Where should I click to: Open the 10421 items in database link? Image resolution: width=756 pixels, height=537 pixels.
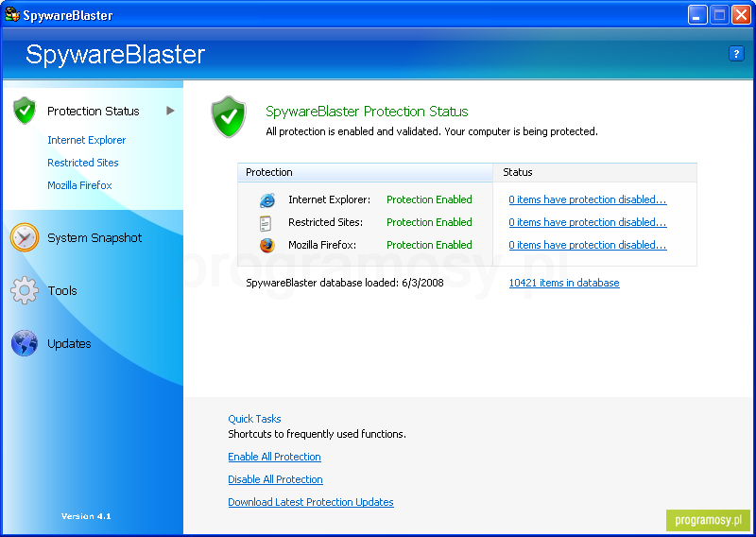click(x=564, y=283)
